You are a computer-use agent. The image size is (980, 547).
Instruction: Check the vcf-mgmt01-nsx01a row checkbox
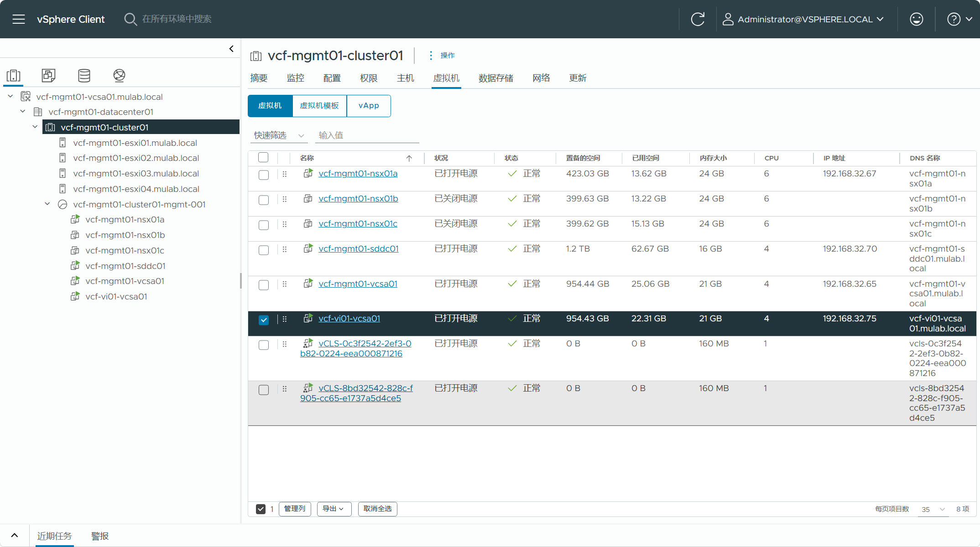click(264, 175)
